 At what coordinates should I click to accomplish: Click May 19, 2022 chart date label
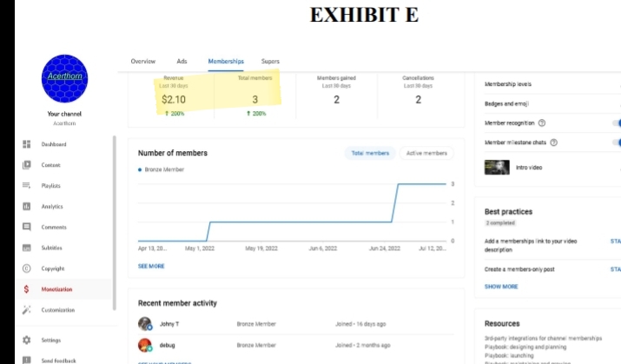[261, 248]
